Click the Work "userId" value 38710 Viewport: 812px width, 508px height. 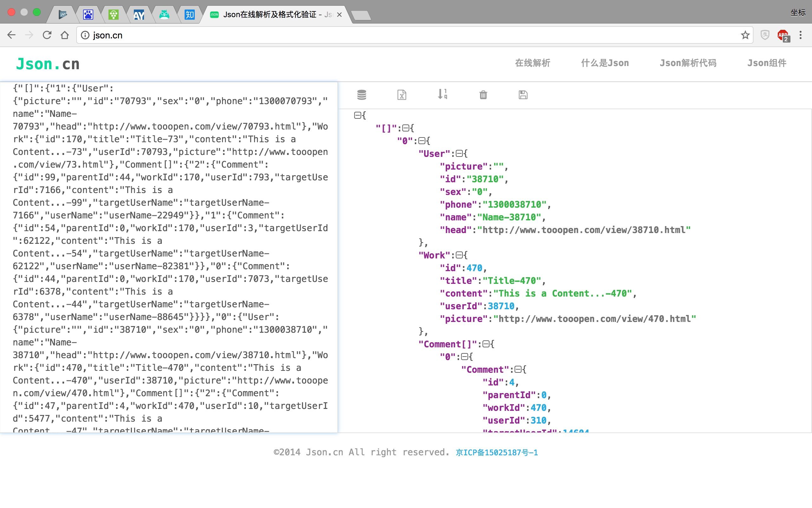point(501,306)
